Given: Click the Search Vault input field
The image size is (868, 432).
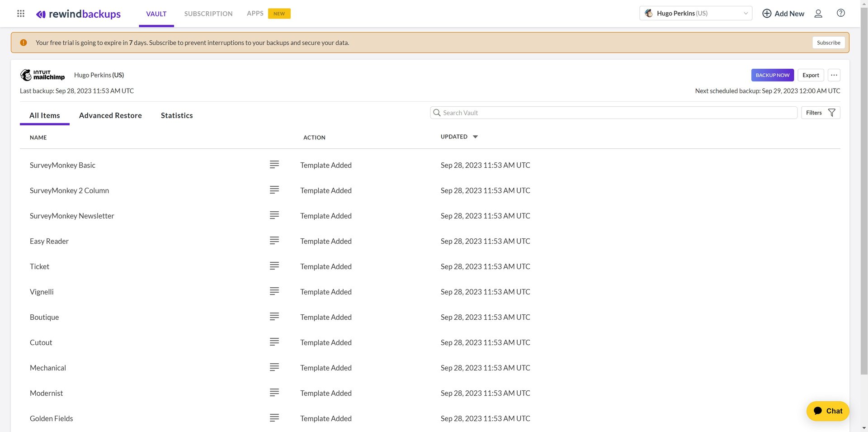Looking at the screenshot, I should click(x=615, y=113).
